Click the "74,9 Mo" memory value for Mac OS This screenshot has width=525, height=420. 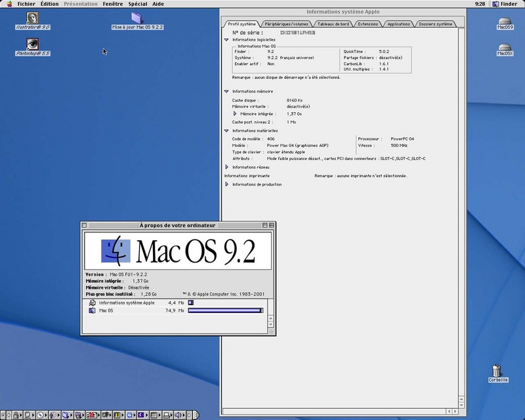coord(175,310)
